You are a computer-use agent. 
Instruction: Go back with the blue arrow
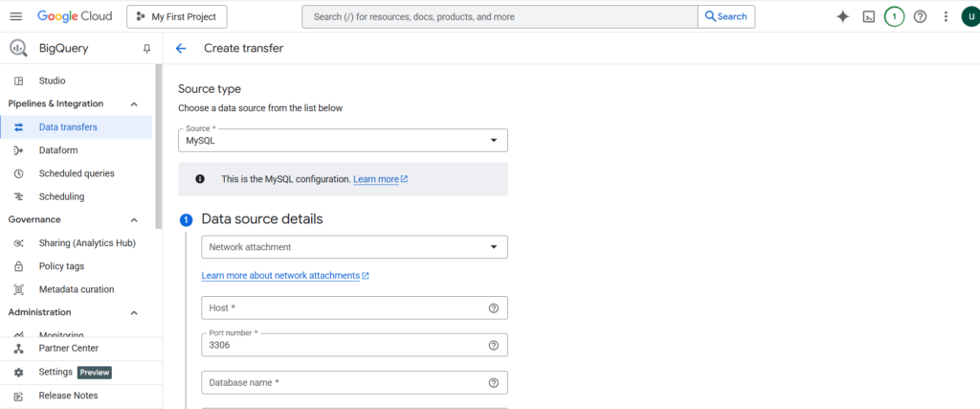click(x=181, y=48)
